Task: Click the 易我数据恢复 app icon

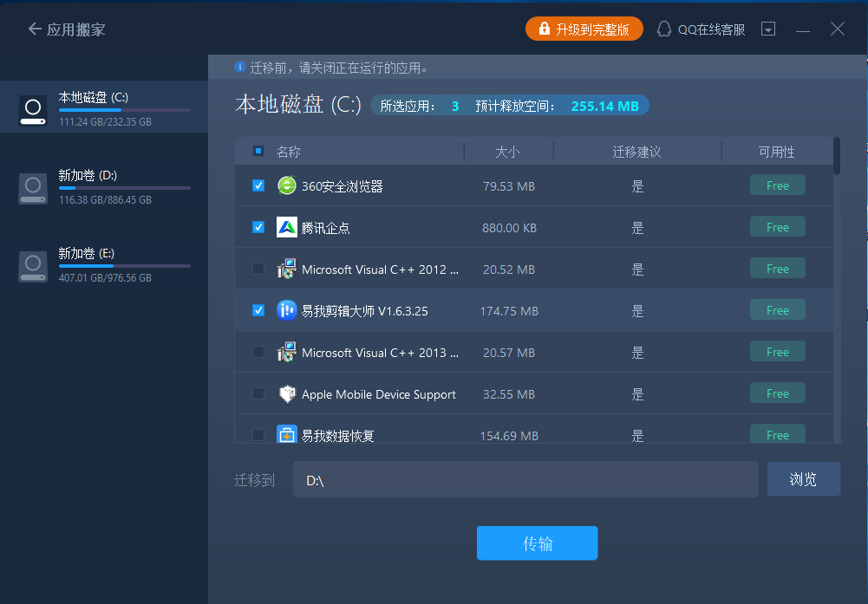Action: coord(287,435)
